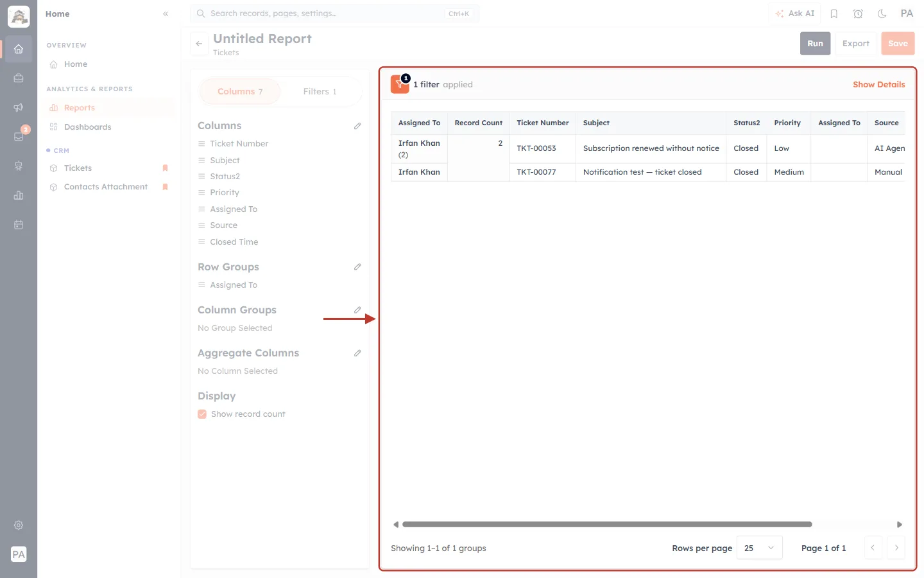The height and width of the screenshot is (578, 924).
Task: Go to the next page of results
Action: pyautogui.click(x=896, y=548)
